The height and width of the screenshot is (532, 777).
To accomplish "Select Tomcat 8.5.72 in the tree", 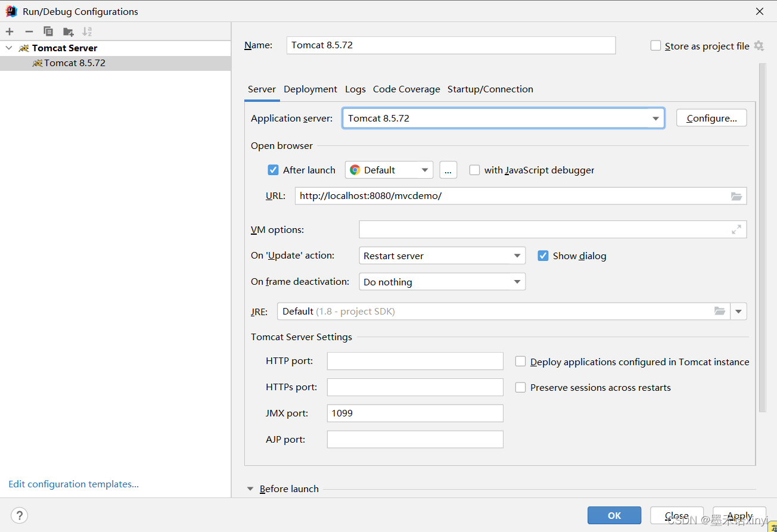I will (x=115, y=63).
